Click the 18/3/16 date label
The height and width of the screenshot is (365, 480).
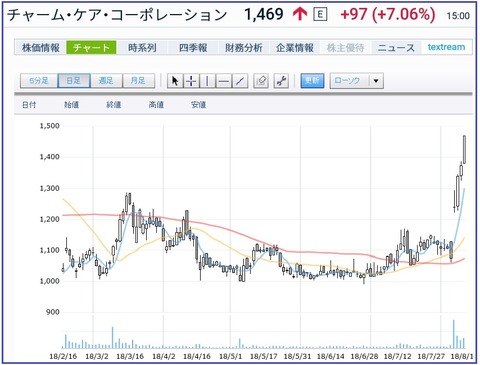[130, 356]
